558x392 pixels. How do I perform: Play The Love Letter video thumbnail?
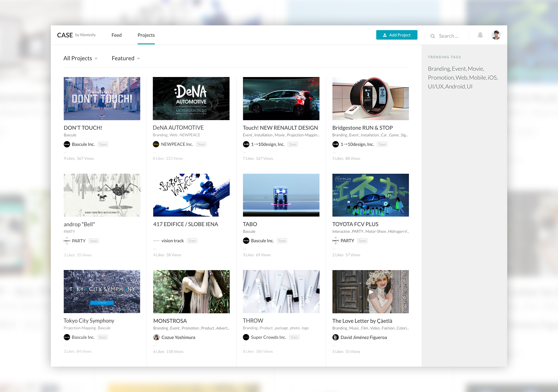[371, 292]
